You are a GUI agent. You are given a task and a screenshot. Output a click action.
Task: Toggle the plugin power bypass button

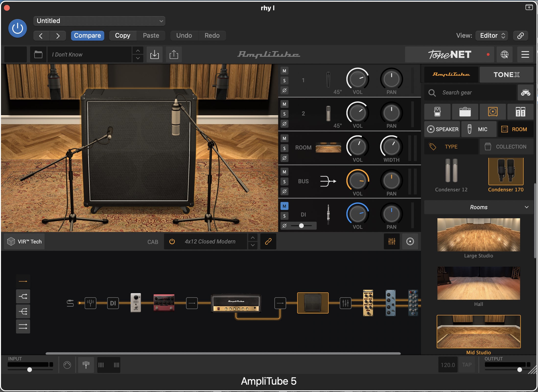18,28
